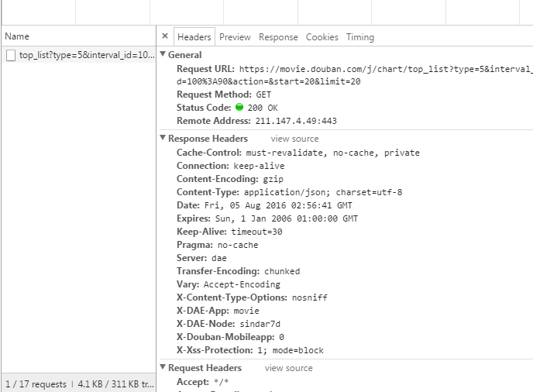Switch to the Headers tab
The image size is (533, 392).
pyautogui.click(x=194, y=37)
